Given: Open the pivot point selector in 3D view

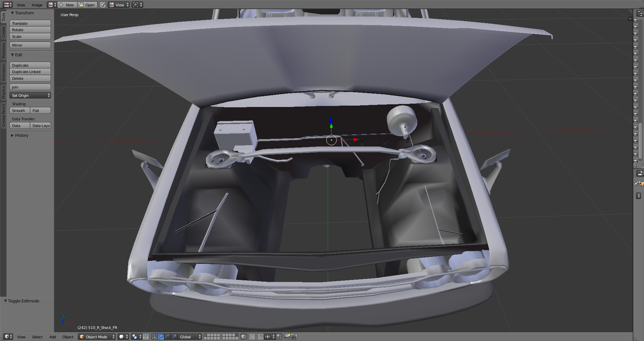Looking at the screenshot, I should 137,337.
